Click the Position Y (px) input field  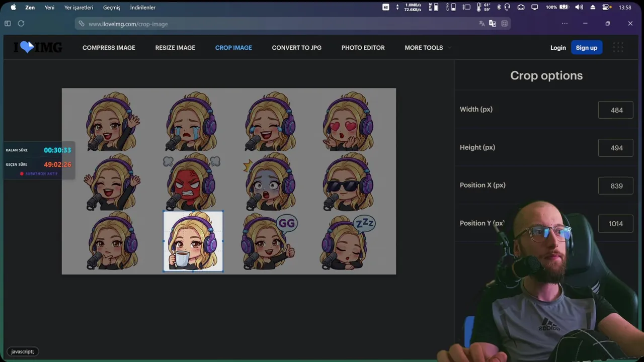pyautogui.click(x=616, y=224)
